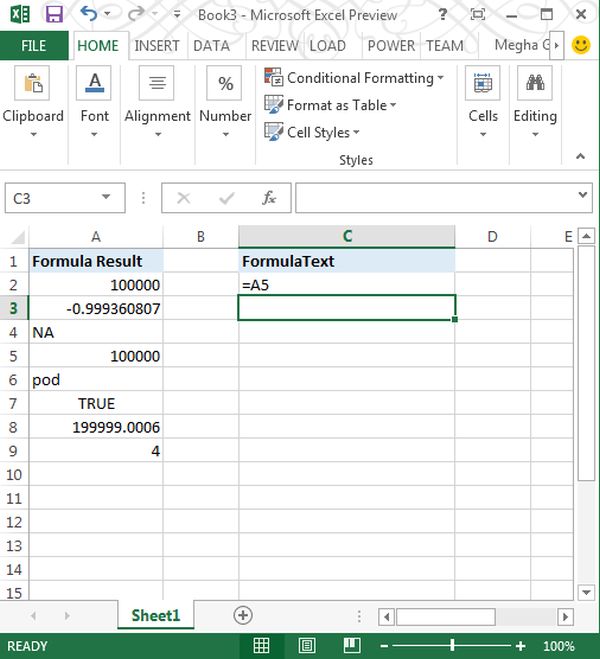This screenshot has height=659, width=600.
Task: Select row 5 header
Action: coord(14,356)
